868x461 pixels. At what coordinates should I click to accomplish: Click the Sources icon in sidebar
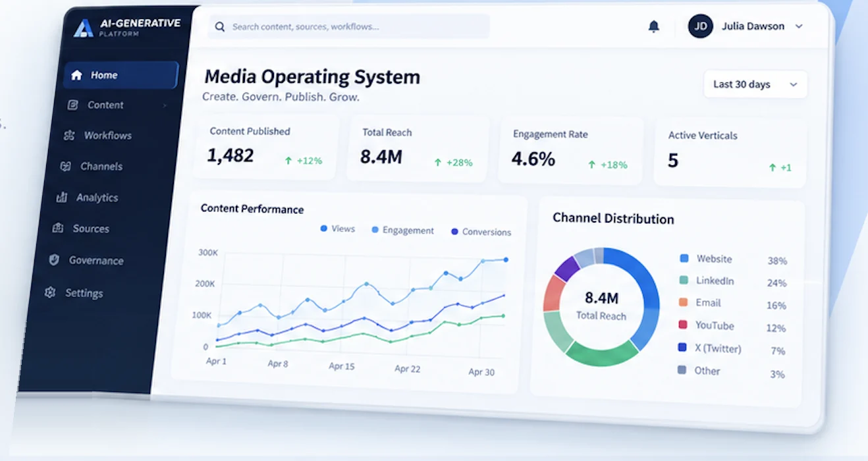pyautogui.click(x=58, y=228)
